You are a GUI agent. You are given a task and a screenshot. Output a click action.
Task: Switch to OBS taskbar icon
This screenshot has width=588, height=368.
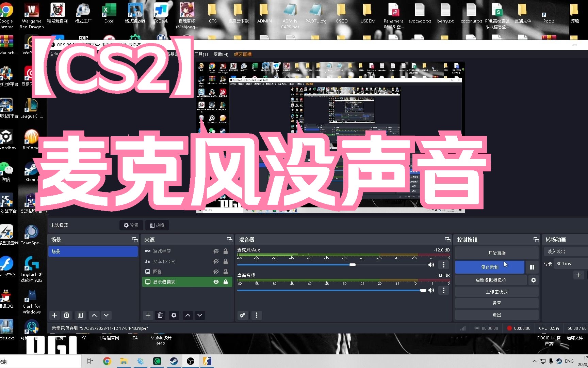point(191,361)
